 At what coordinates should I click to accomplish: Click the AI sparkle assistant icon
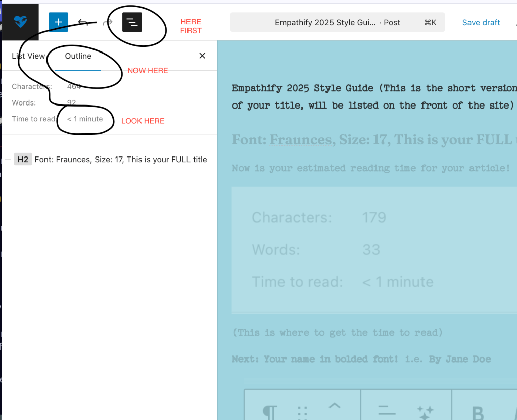(425, 412)
